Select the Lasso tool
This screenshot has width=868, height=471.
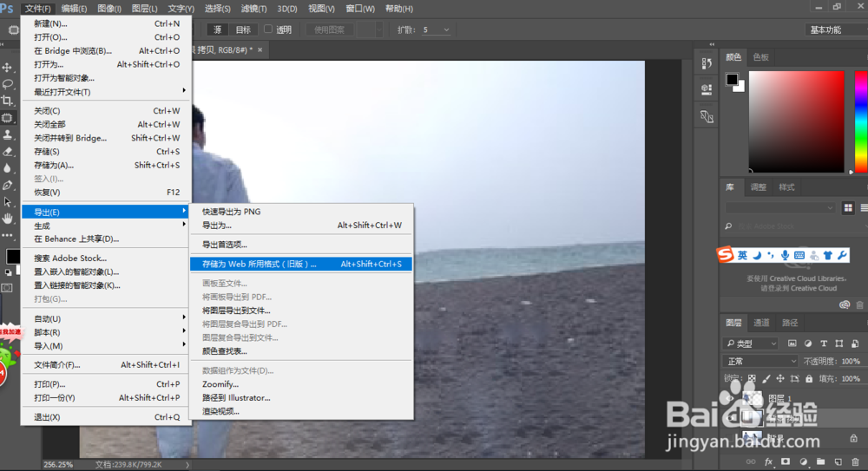point(7,84)
